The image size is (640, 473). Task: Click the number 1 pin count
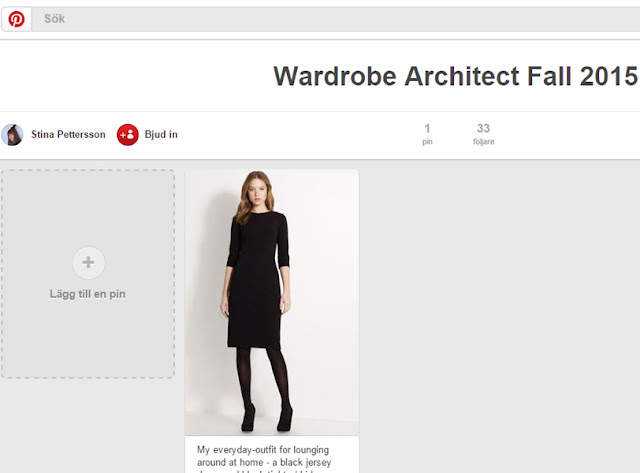(427, 129)
